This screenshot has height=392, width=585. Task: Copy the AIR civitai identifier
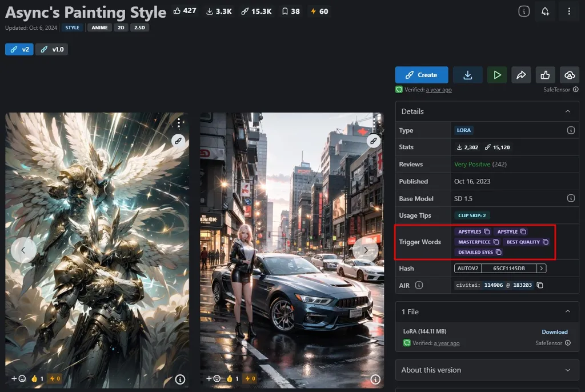coord(540,285)
